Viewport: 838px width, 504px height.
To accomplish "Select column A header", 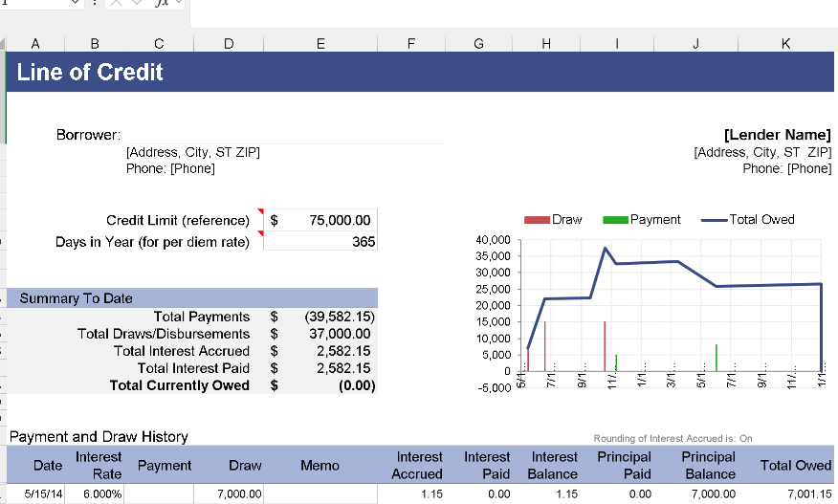I will (x=35, y=44).
